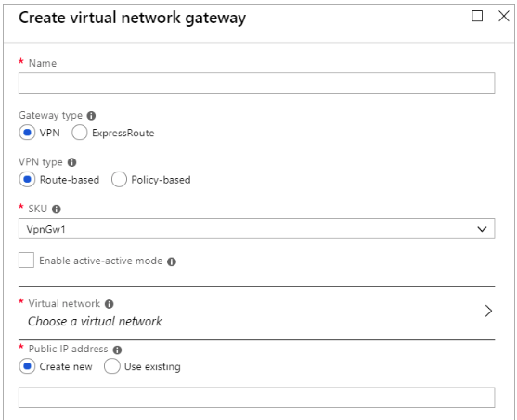The image size is (517, 420).
Task: Choose Policy-based VPN type
Action: pyautogui.click(x=119, y=180)
